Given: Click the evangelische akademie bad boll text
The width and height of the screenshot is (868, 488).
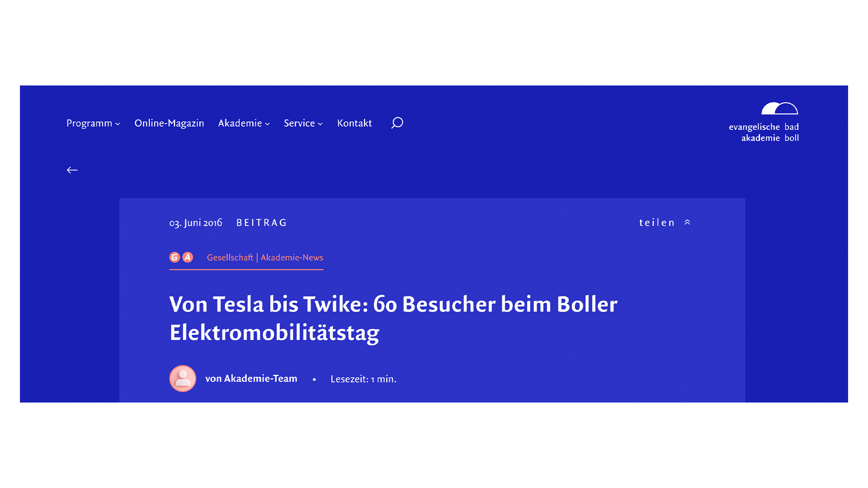Looking at the screenshot, I should tap(764, 132).
